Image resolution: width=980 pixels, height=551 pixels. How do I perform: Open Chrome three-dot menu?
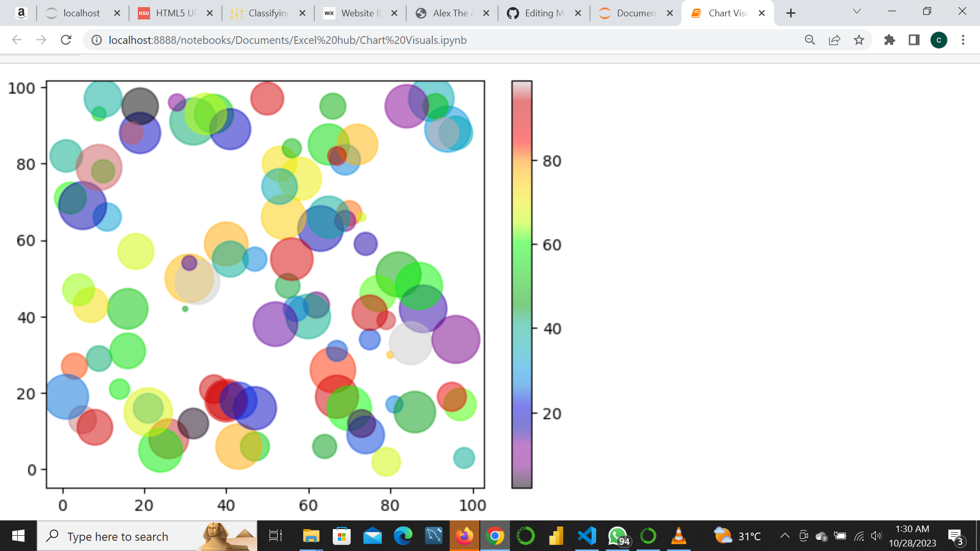tap(963, 40)
